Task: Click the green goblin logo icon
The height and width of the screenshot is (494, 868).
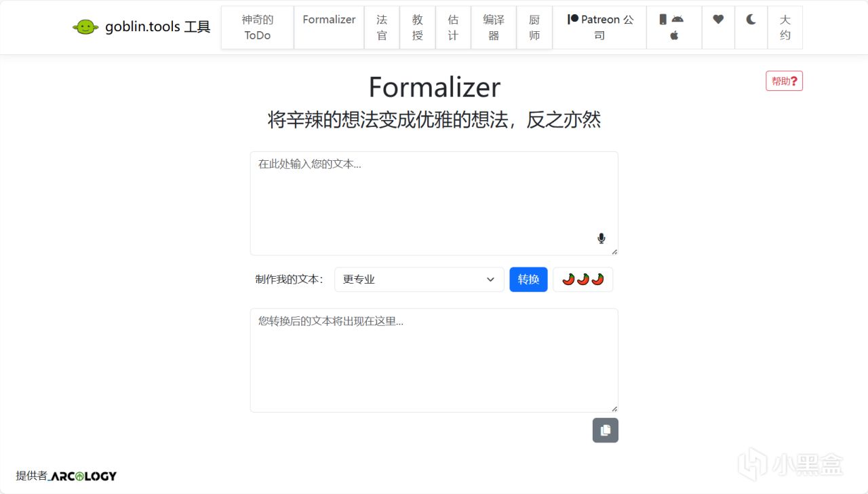Action: 85,27
